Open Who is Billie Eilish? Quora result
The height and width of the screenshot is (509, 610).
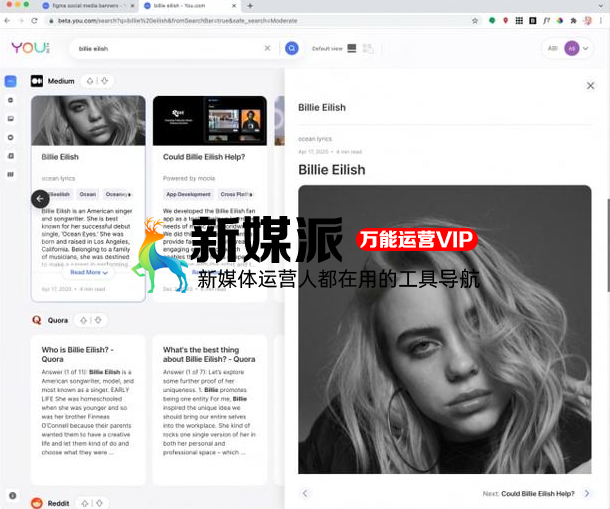pyautogui.click(x=77, y=354)
